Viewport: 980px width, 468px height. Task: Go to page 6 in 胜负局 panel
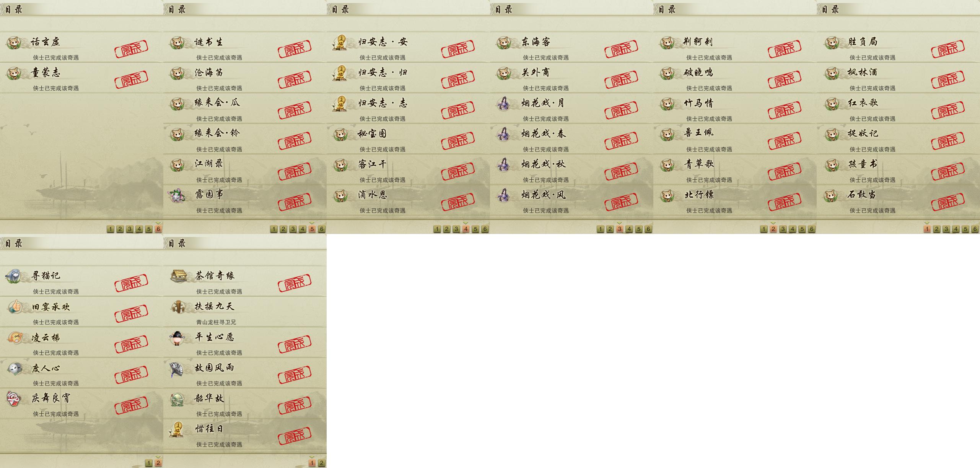(x=975, y=229)
